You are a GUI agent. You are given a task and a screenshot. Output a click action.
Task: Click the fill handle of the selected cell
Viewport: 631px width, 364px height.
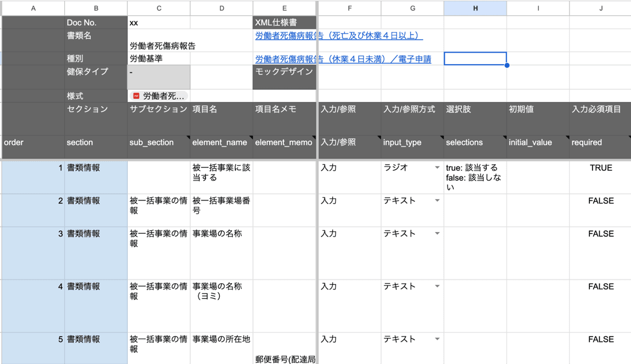[x=507, y=65]
